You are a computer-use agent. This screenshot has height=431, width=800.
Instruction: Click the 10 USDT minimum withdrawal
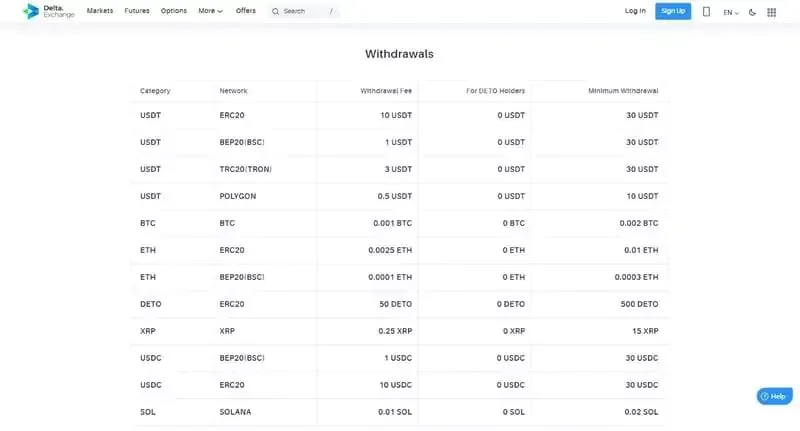[x=642, y=196]
